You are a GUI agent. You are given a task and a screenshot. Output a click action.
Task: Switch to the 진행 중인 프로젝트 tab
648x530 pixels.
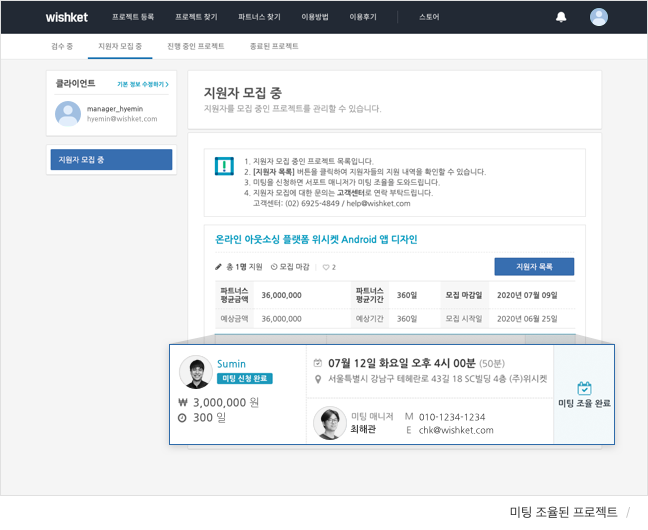point(195,46)
